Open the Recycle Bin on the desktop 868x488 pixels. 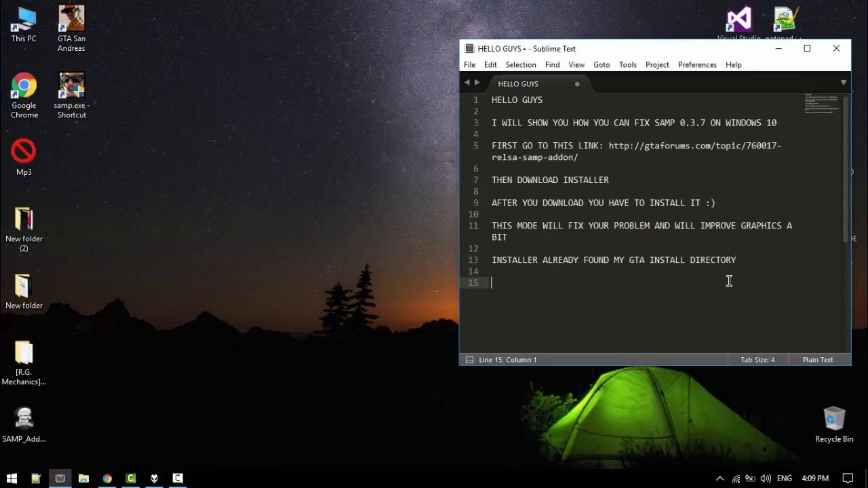[x=834, y=424]
